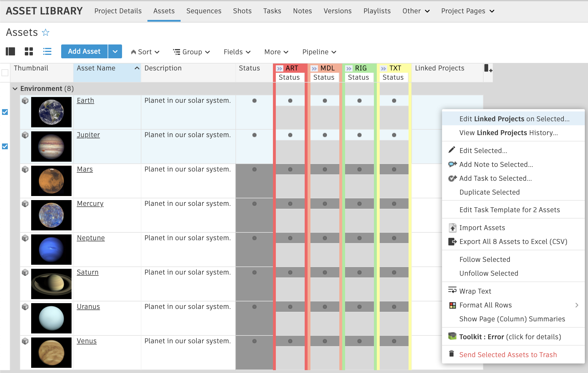588x373 pixels.
Task: Switch to thumbnail grid view
Action: pyautogui.click(x=29, y=52)
